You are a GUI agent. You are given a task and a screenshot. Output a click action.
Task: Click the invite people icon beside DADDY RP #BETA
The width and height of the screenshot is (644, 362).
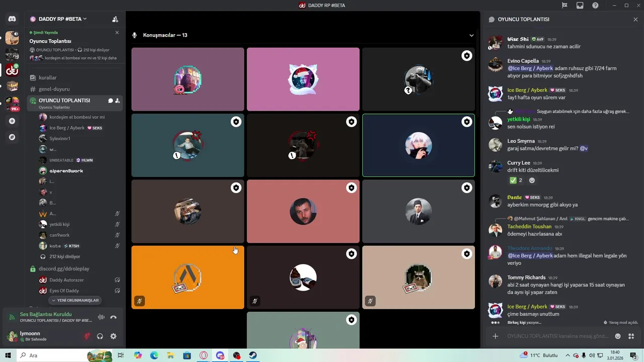pyautogui.click(x=115, y=19)
